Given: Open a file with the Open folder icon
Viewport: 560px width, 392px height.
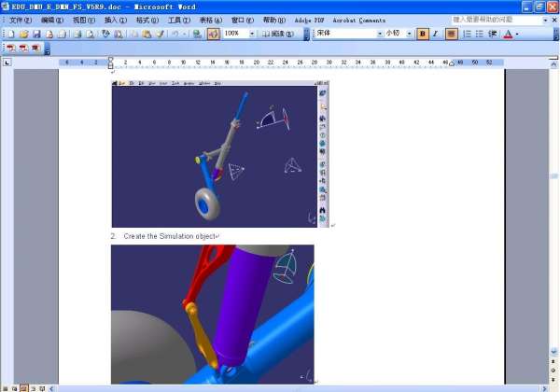Looking at the screenshot, I should point(22,34).
